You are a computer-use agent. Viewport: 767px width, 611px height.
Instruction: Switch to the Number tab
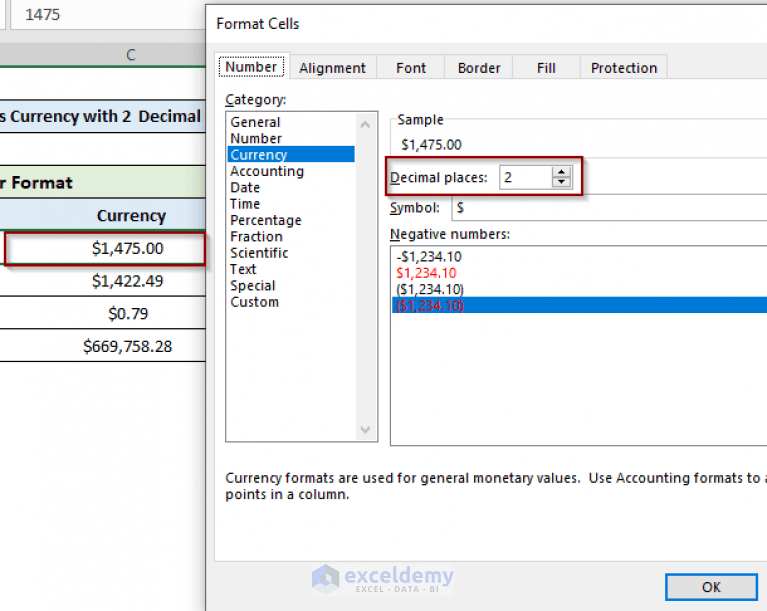click(x=251, y=67)
